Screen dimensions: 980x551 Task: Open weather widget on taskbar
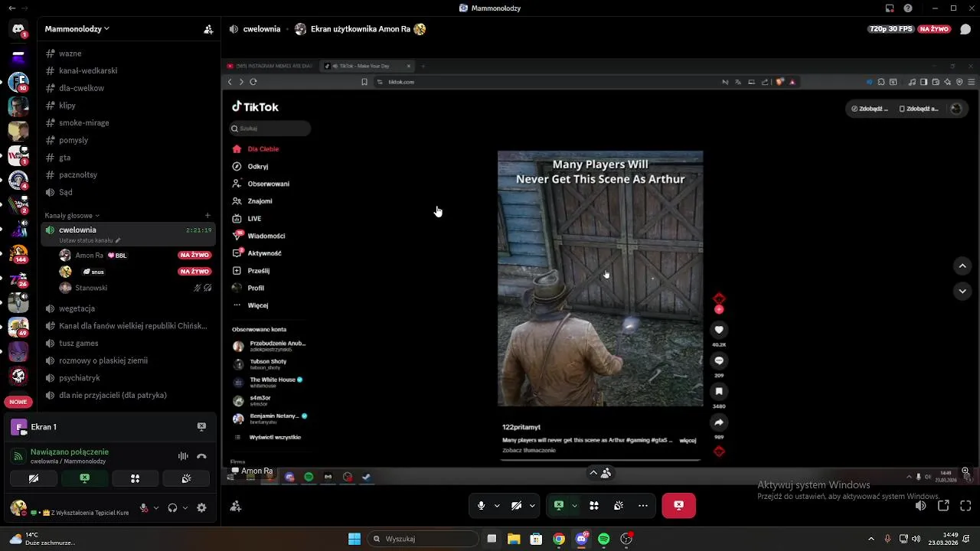click(x=41, y=539)
